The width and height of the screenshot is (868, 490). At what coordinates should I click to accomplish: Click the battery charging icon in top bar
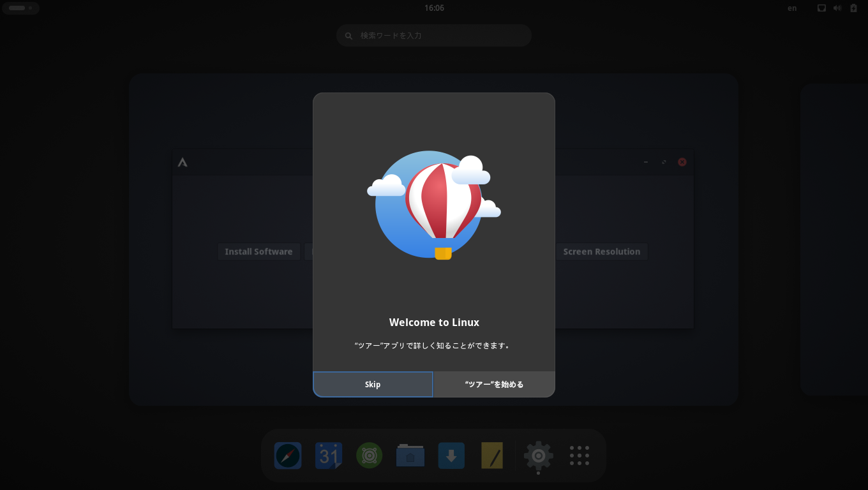(x=854, y=8)
